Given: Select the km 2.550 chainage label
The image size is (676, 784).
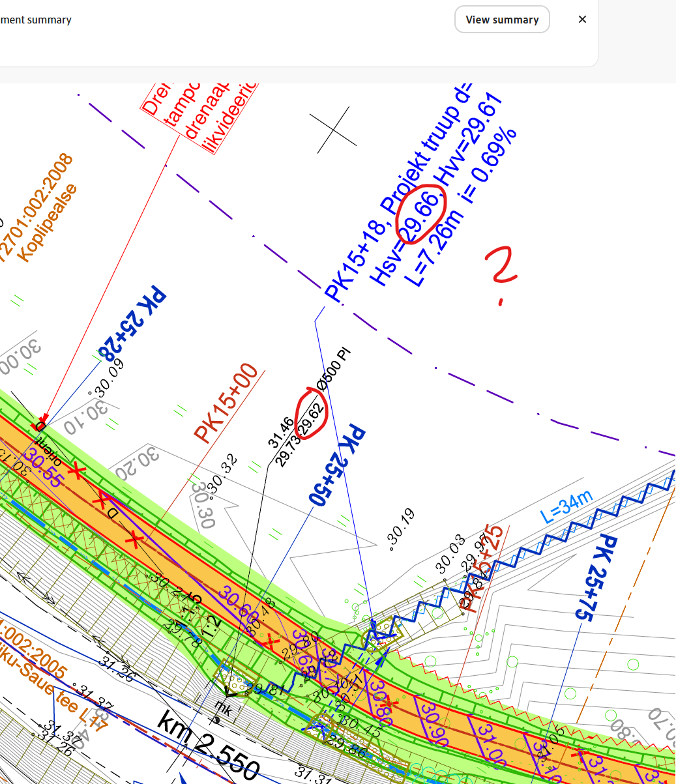Looking at the screenshot, I should coord(209,748).
